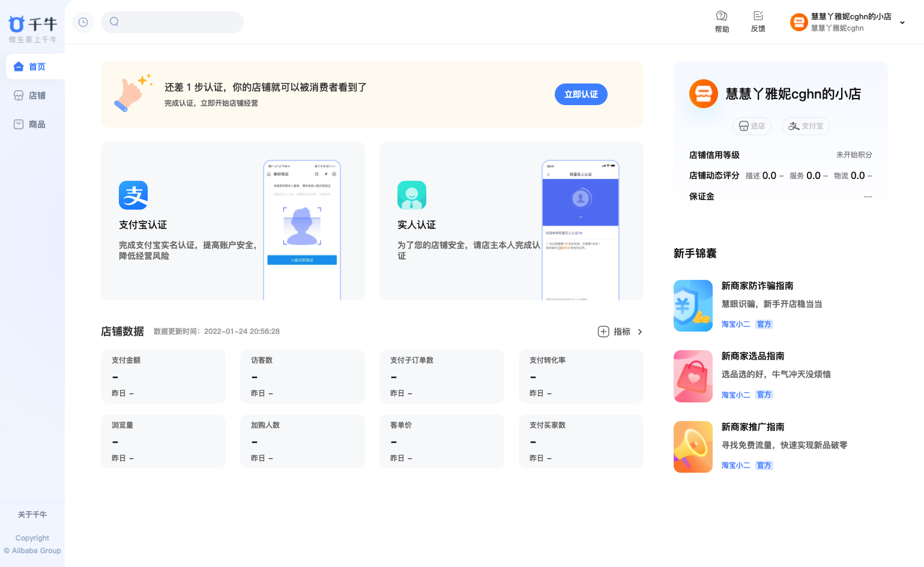This screenshot has width=924, height=567.
Task: Click the 店铺信用等级 label
Action: pos(714,155)
